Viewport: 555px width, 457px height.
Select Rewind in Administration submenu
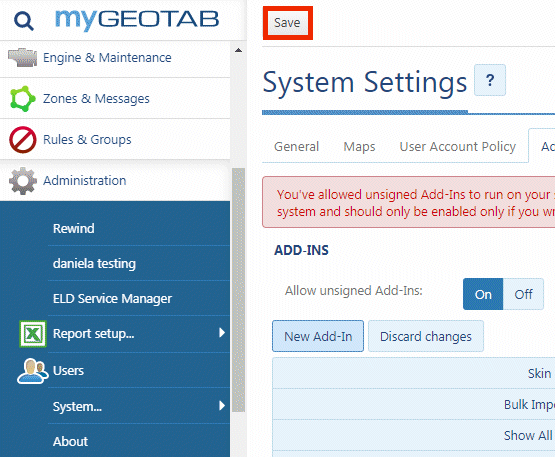click(74, 228)
